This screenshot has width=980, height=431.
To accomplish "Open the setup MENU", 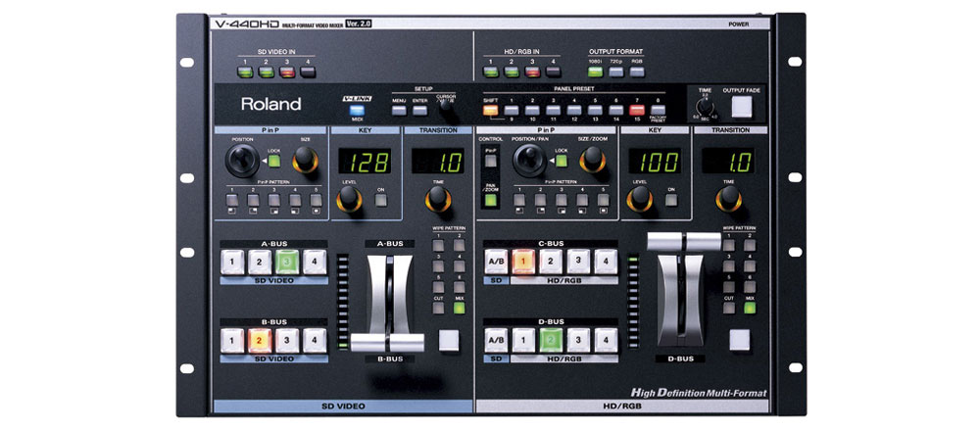I will click(x=399, y=110).
